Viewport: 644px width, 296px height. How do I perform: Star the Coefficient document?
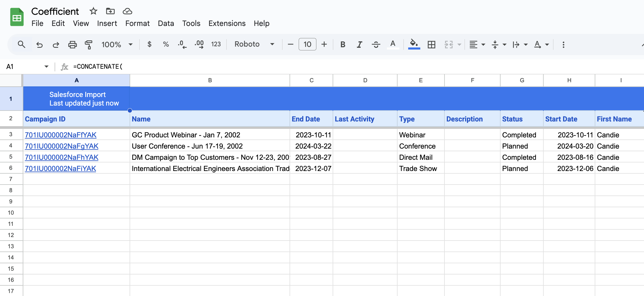(x=93, y=11)
